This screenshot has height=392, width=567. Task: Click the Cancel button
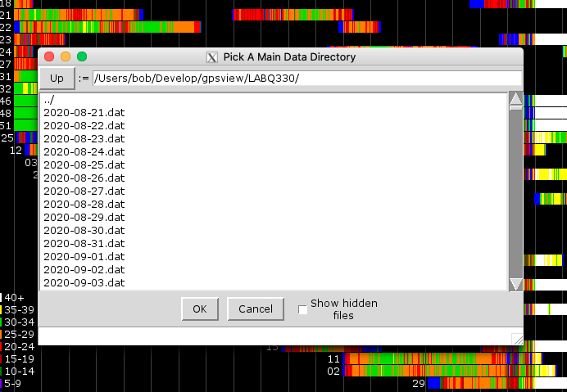tap(256, 309)
